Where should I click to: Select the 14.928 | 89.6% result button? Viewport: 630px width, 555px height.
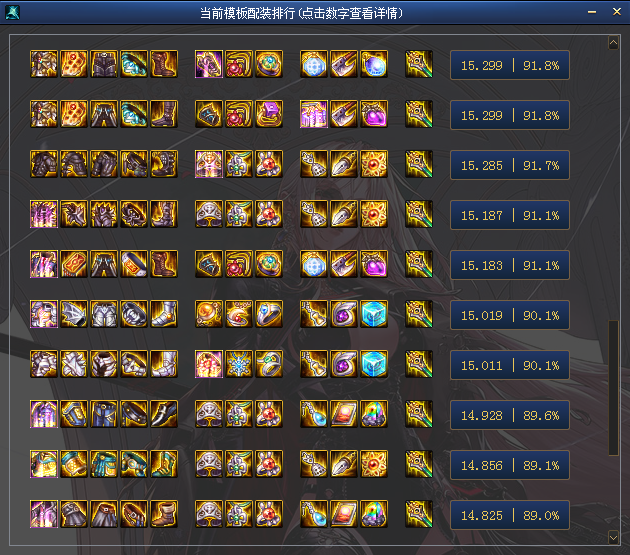tap(509, 415)
